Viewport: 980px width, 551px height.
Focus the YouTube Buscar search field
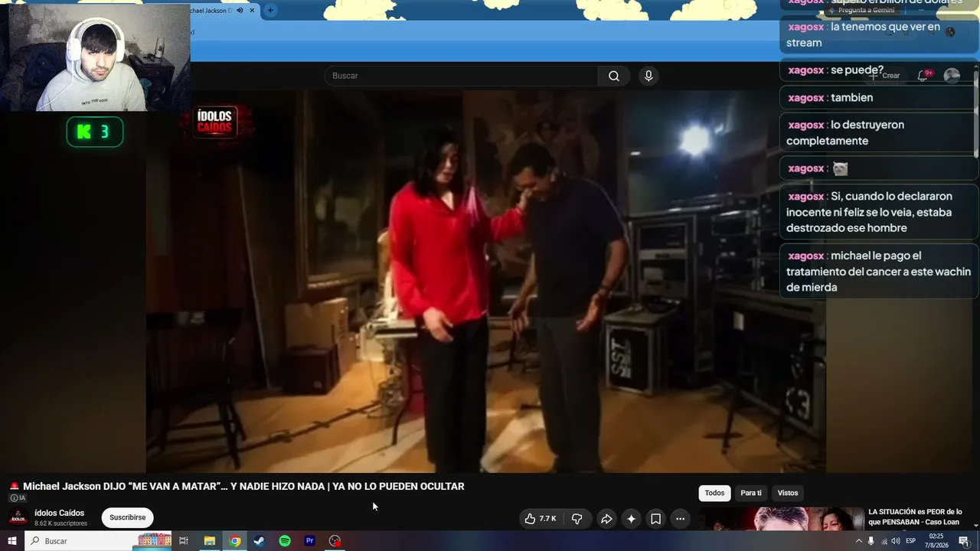click(x=461, y=76)
